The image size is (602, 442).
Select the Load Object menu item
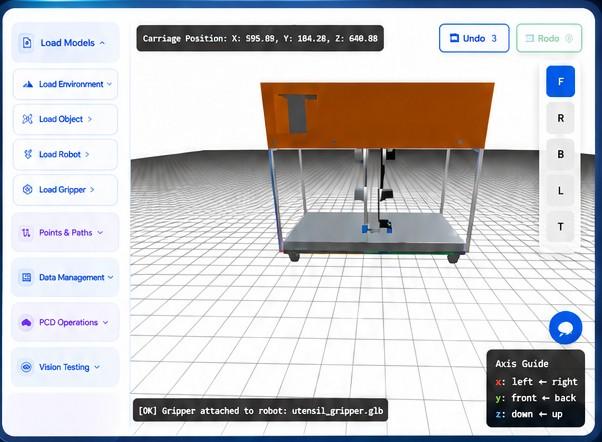[66, 119]
